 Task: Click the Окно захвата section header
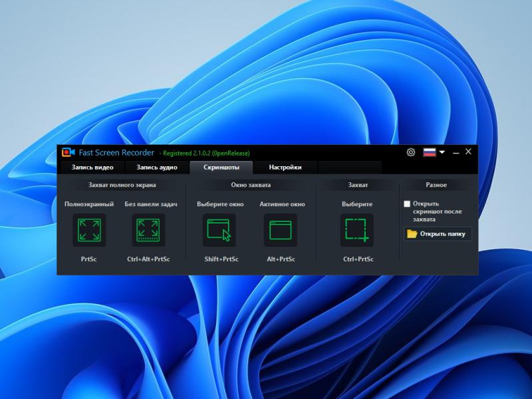click(x=251, y=185)
